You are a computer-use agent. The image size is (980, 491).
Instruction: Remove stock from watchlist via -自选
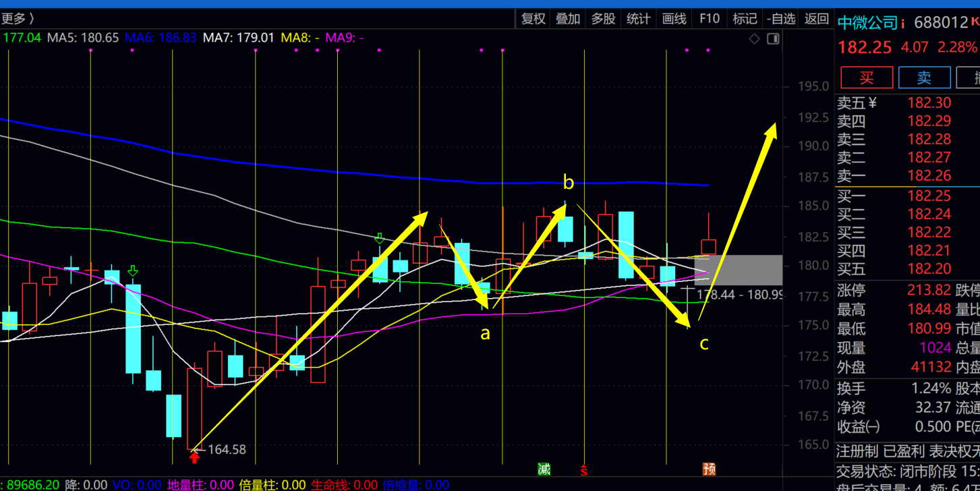[x=781, y=19]
